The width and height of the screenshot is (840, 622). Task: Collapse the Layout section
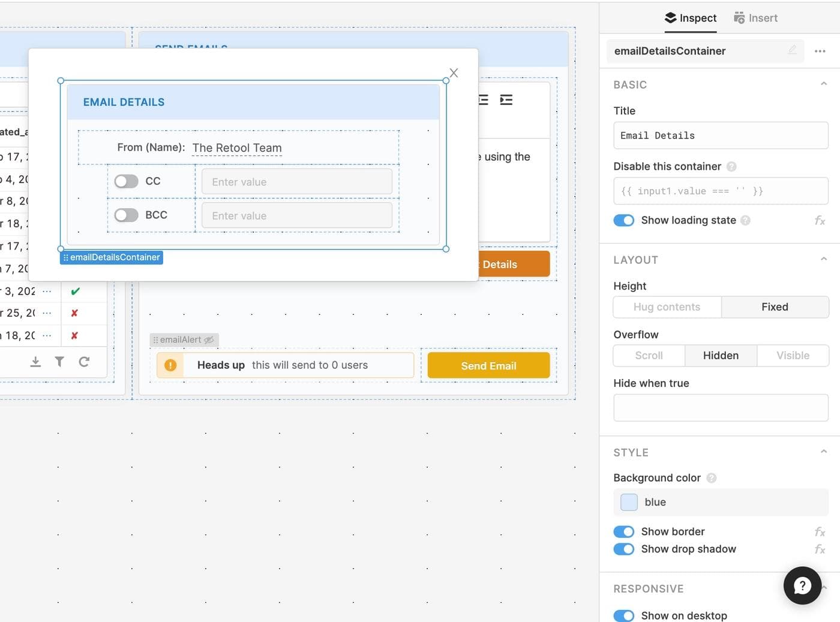point(824,259)
